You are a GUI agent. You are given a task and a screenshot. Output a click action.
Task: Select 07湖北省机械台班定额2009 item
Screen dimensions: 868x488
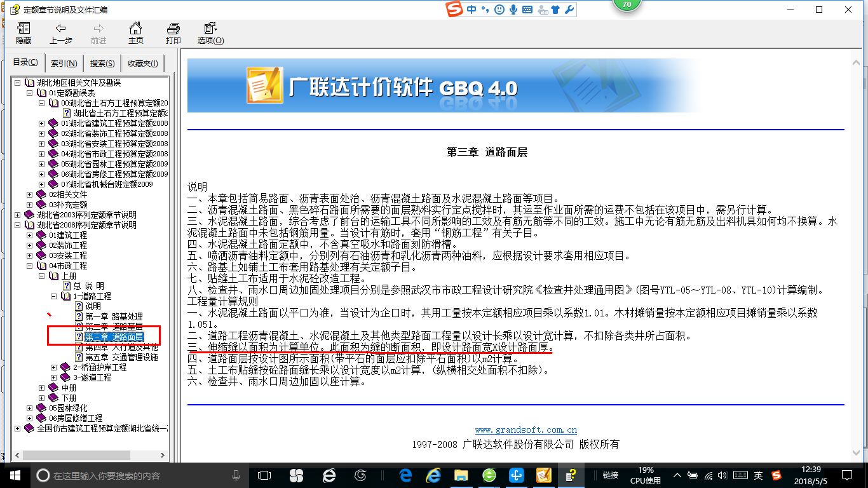point(107,184)
